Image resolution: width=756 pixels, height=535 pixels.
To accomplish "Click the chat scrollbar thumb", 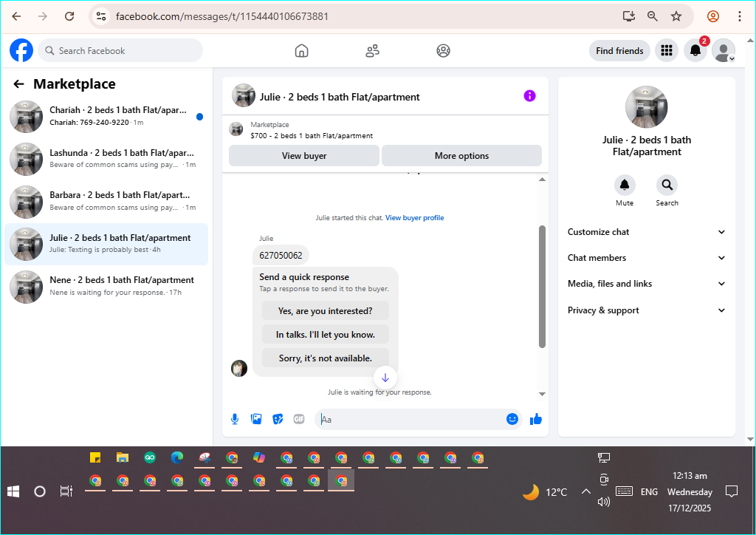I will pyautogui.click(x=542, y=287).
